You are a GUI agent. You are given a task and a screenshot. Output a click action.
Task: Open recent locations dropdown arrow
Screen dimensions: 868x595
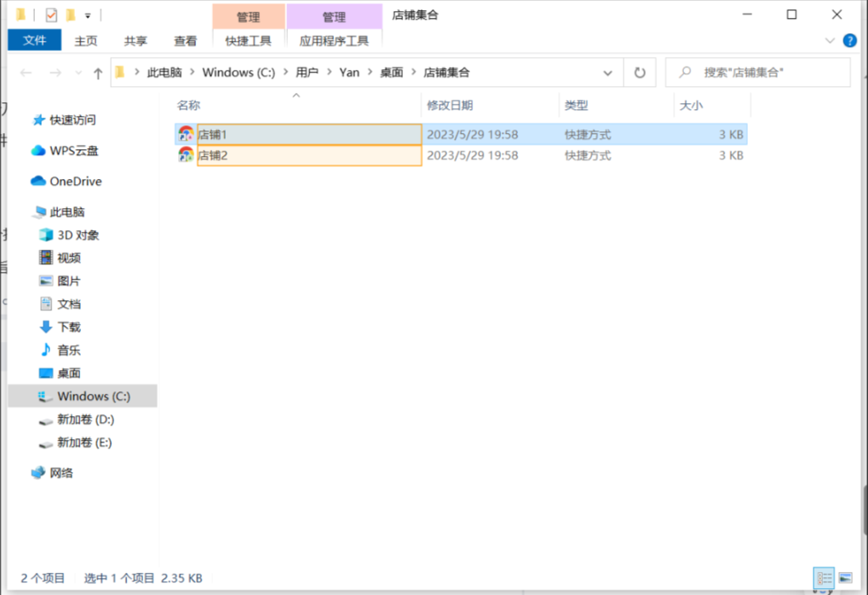click(x=78, y=72)
